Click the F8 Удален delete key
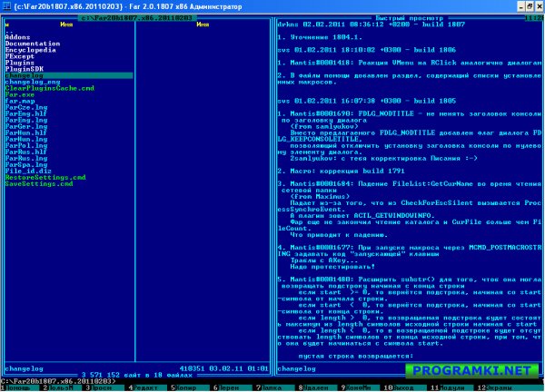The width and height of the screenshot is (545, 392). coord(314,387)
